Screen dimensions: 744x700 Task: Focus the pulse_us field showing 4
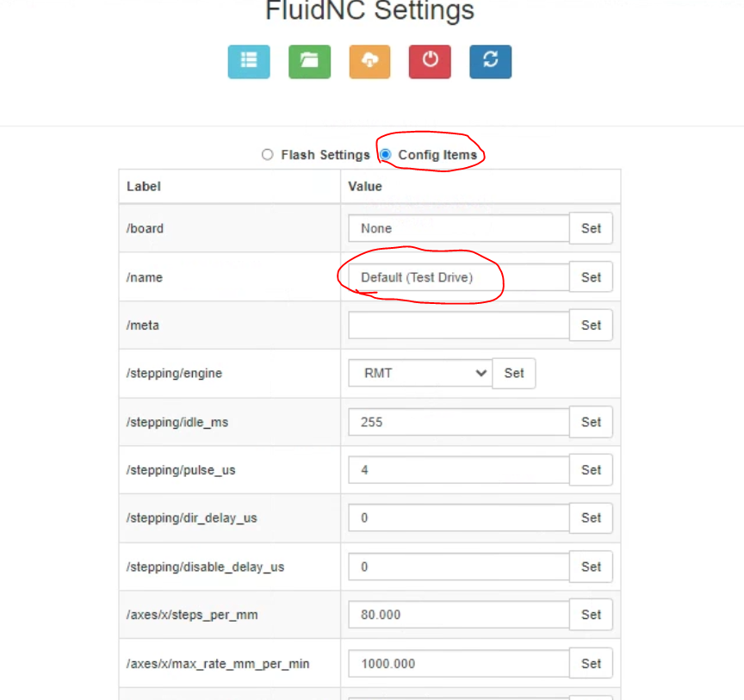pos(459,470)
